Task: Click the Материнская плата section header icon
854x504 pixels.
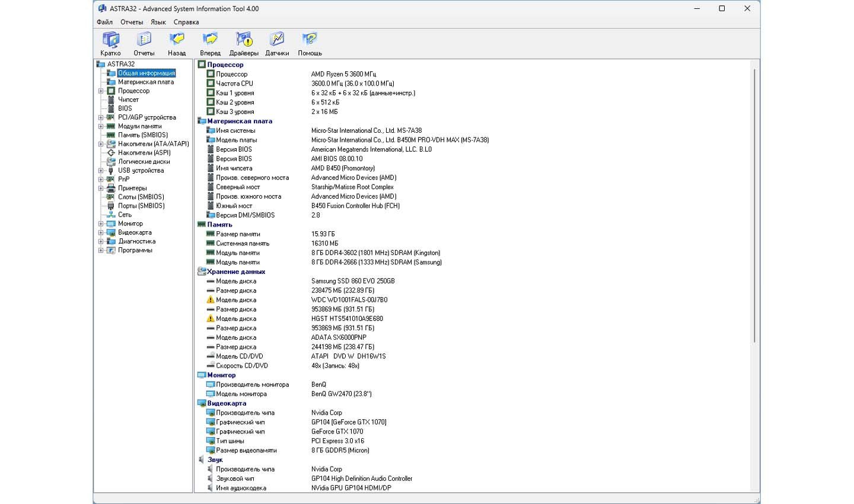Action: tap(201, 121)
